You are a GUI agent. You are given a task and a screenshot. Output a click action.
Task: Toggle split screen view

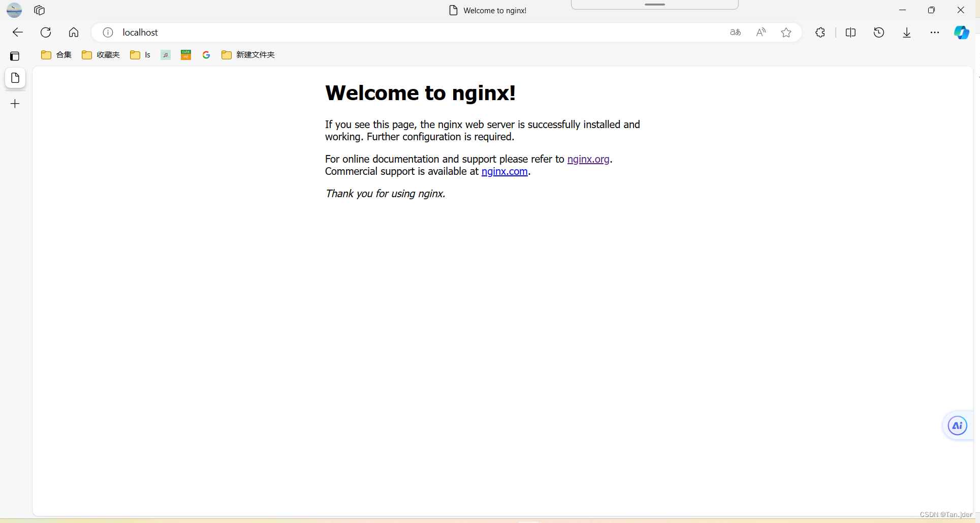[850, 33]
